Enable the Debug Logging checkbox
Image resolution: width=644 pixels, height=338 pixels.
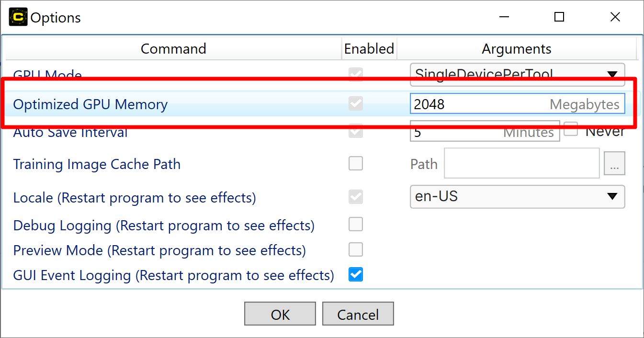(x=356, y=224)
